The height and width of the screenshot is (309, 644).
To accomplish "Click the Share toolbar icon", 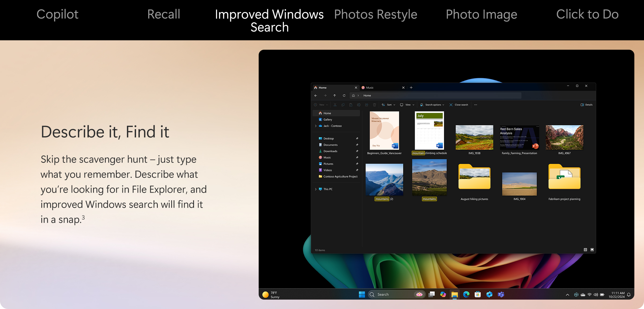I will pos(367,105).
